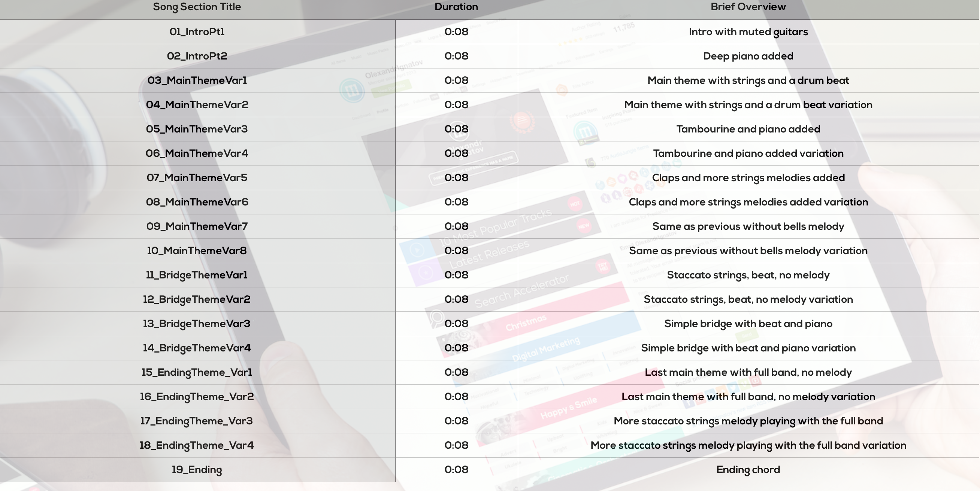Click 'Same as previous without bells melody variation'
Screen dimensions: 980x491
tap(748, 251)
